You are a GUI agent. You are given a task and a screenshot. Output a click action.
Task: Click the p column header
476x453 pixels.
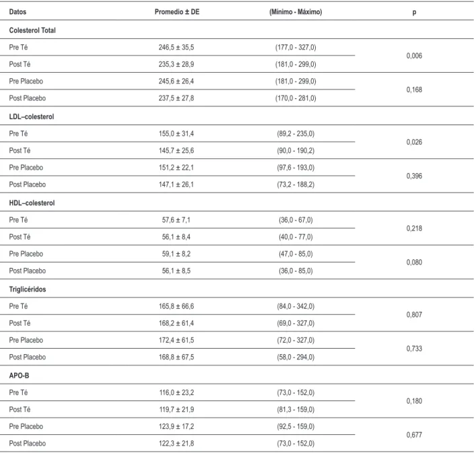coord(414,12)
